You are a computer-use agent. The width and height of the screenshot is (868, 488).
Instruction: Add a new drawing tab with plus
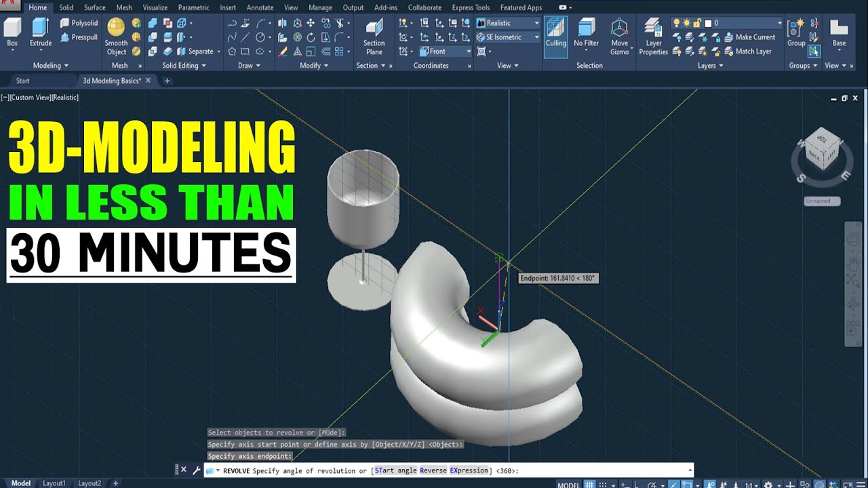[167, 81]
